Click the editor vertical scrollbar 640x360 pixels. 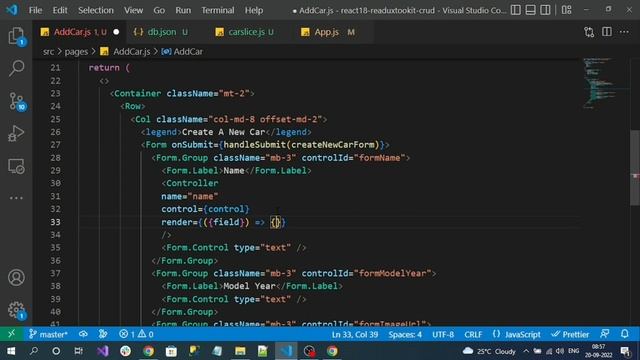pos(635,168)
